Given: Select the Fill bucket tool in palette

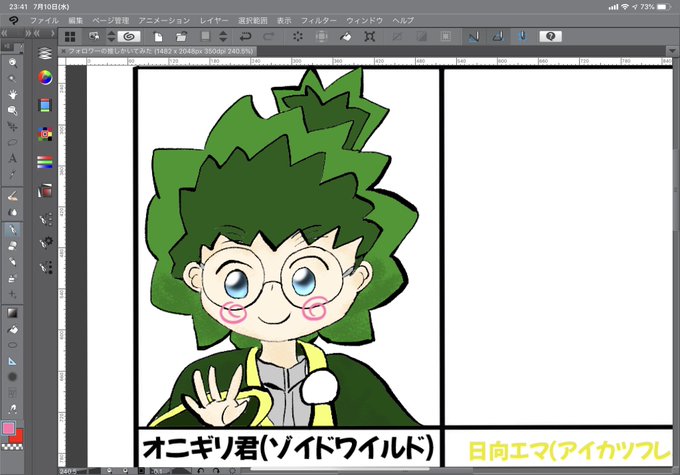Looking at the screenshot, I should 13,329.
